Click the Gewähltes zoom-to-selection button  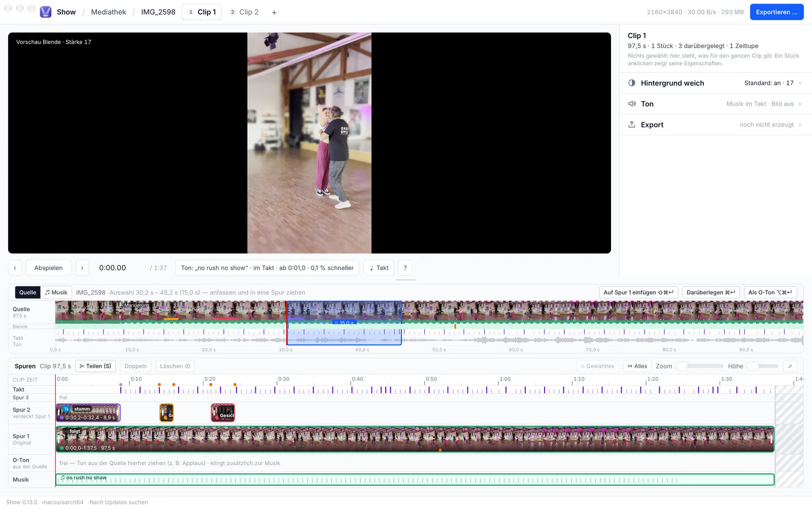coord(597,366)
